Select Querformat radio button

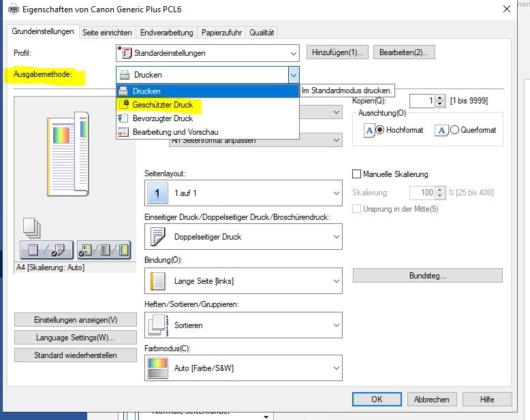[x=454, y=130]
